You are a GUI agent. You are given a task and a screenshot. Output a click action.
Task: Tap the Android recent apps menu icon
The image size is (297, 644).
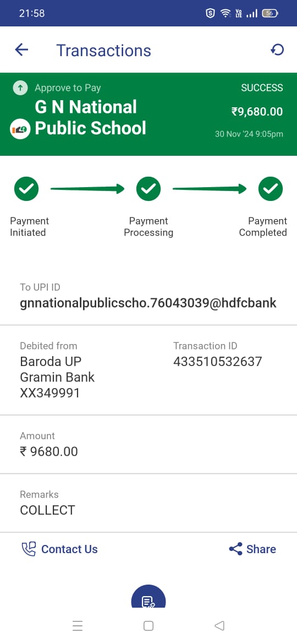tap(78, 625)
